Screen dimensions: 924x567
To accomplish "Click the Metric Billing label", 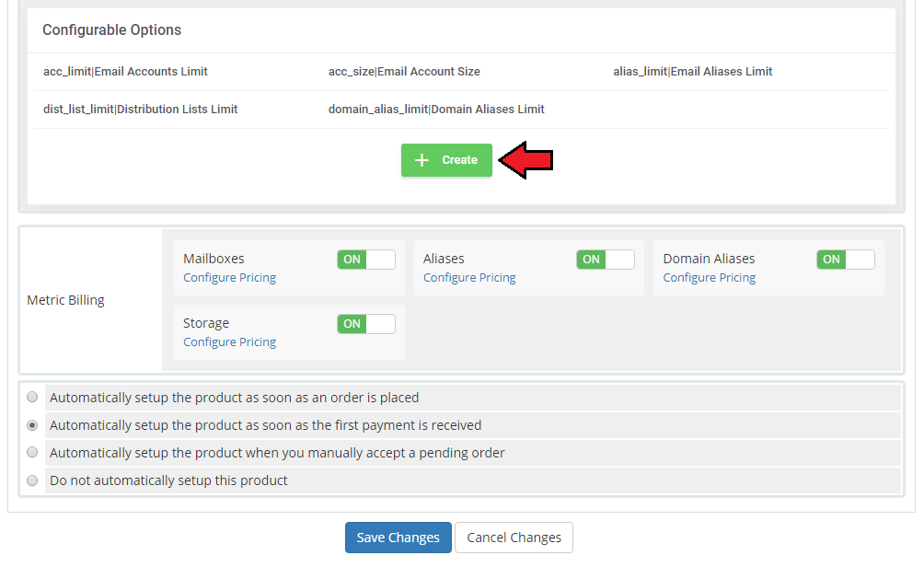I will pyautogui.click(x=65, y=300).
